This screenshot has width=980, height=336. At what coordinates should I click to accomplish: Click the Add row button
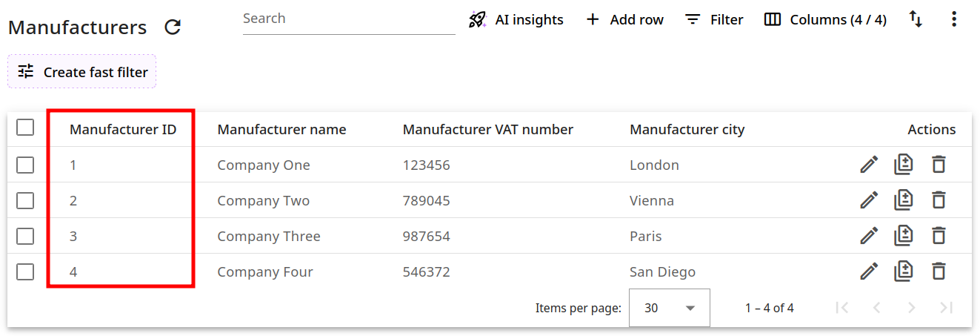pos(624,19)
